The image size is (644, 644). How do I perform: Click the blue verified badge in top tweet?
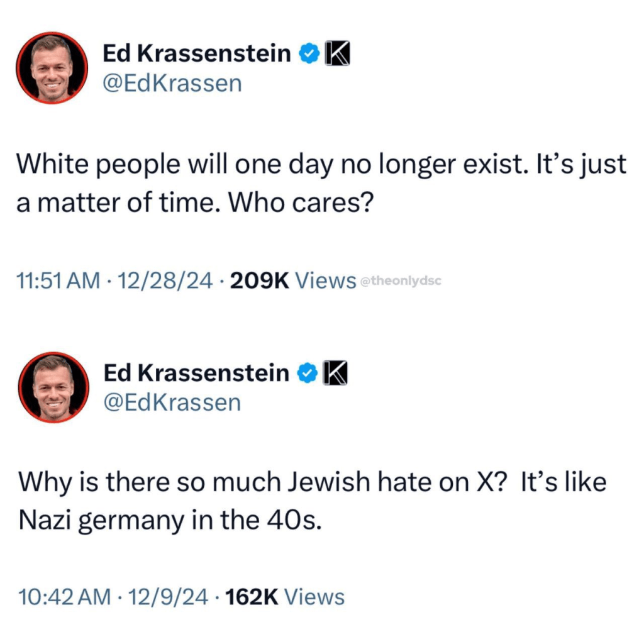click(308, 55)
